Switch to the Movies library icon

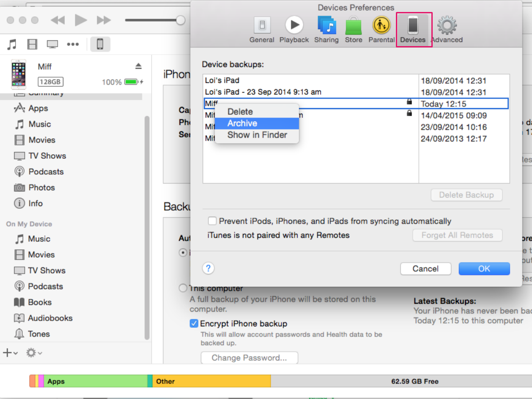coord(32,44)
